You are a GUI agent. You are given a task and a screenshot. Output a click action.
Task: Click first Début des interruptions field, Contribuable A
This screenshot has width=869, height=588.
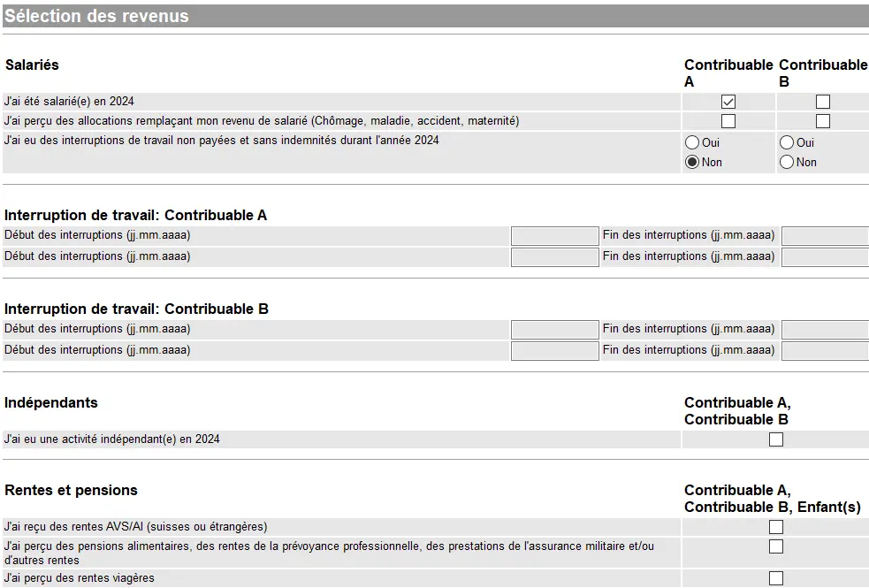554,236
